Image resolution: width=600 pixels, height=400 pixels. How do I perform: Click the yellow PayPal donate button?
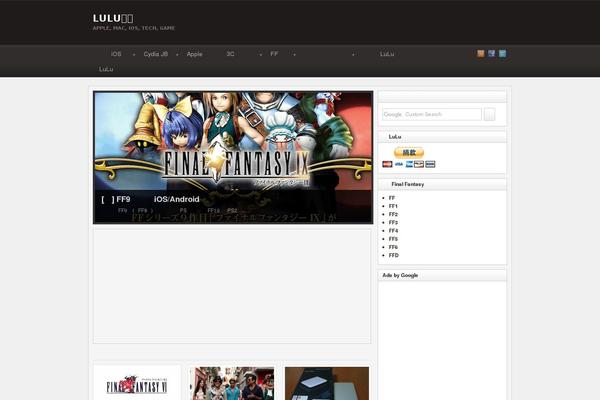click(409, 152)
